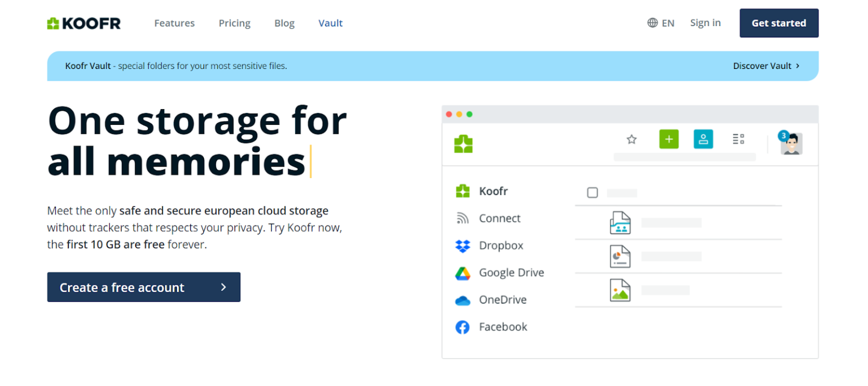Image resolution: width=868 pixels, height=386 pixels.
Task: Click Create a free account
Action: tap(144, 287)
